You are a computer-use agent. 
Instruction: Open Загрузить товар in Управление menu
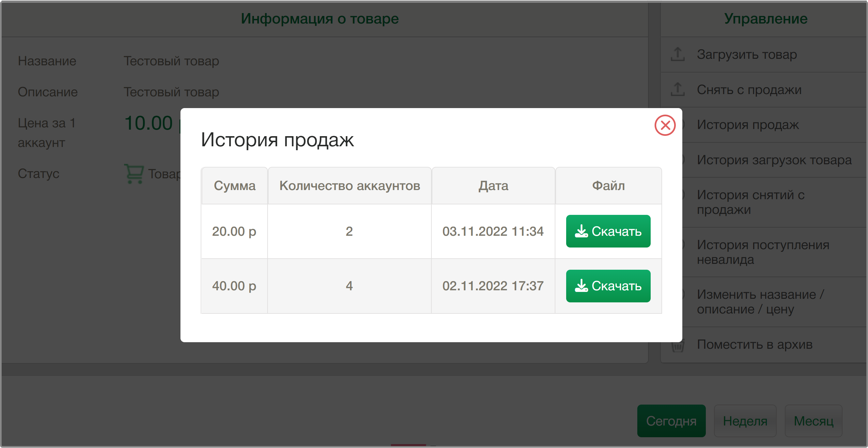click(x=763, y=55)
